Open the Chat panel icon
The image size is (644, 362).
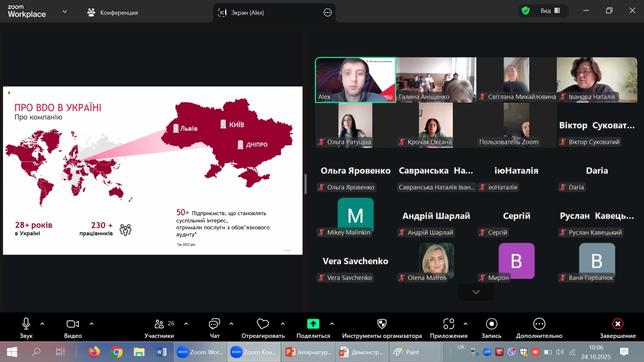(x=214, y=324)
